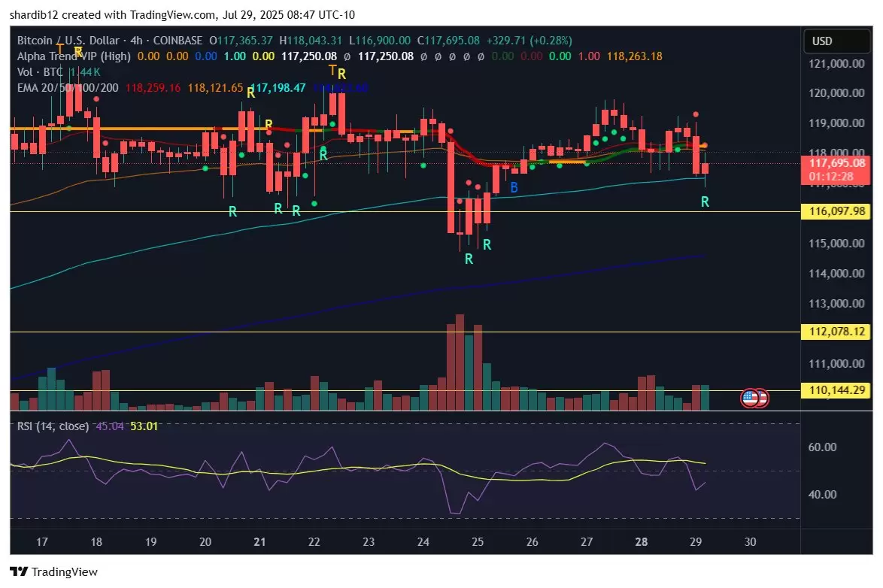Viewport: 883px width, 588px height.
Task: Click the RSI moving average value 53.01
Action: 144,426
